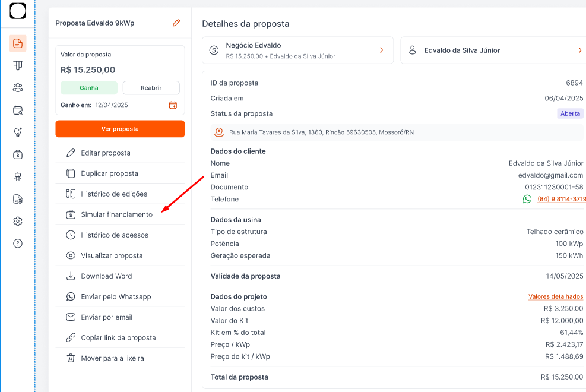Click the robot icon in sidebar

(x=18, y=176)
